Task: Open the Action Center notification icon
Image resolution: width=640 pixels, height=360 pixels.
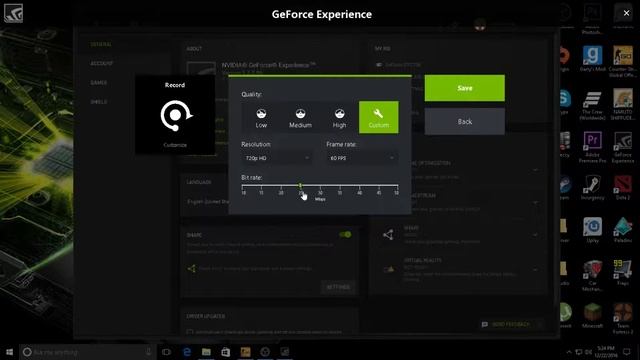Action: point(627,352)
